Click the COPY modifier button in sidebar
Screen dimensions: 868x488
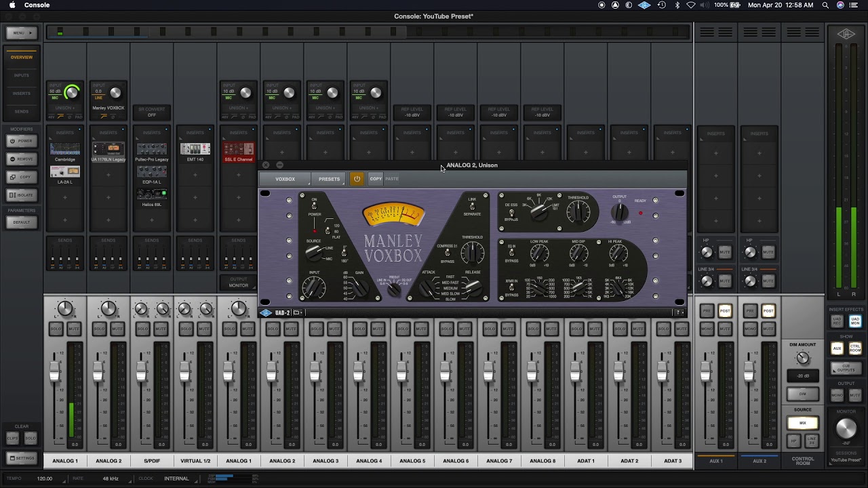pyautogui.click(x=21, y=177)
